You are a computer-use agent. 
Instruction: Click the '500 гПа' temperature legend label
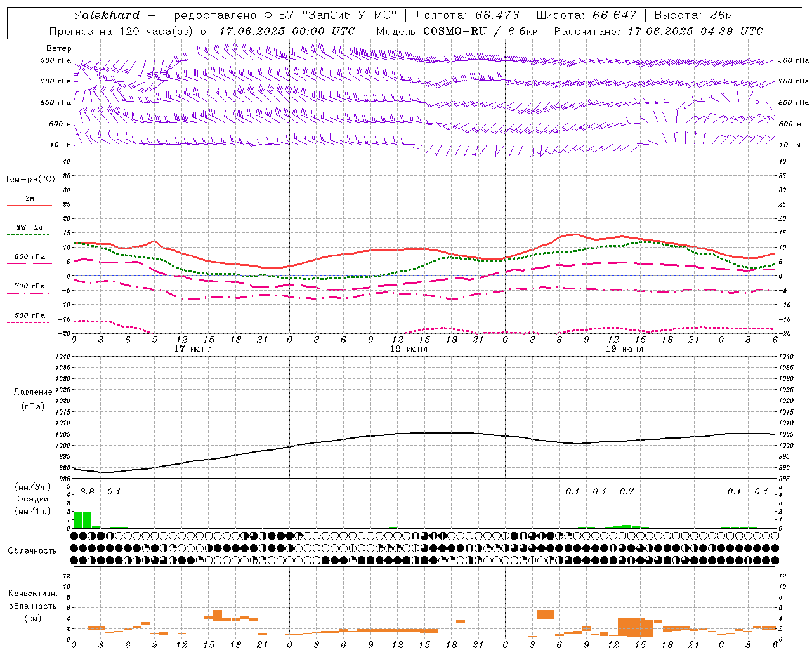[x=30, y=315]
